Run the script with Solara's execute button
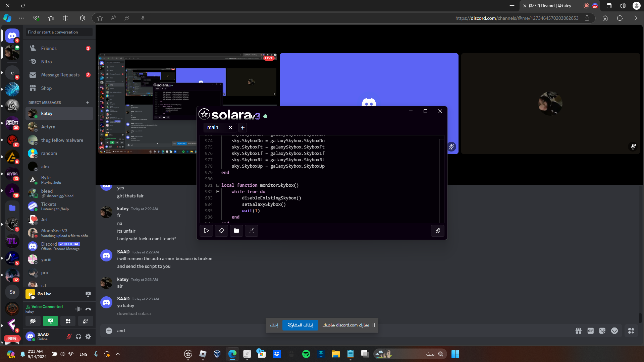Image resolution: width=644 pixels, height=362 pixels. click(206, 231)
